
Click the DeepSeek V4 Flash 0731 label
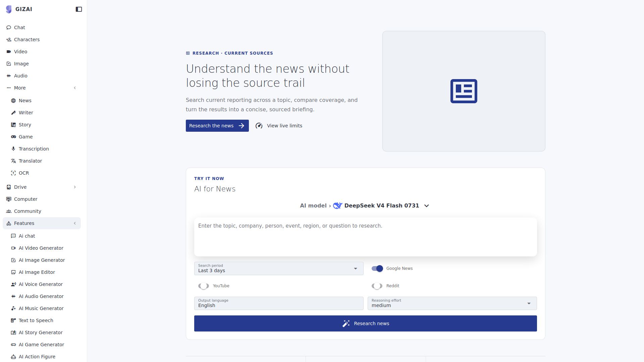coord(382,206)
